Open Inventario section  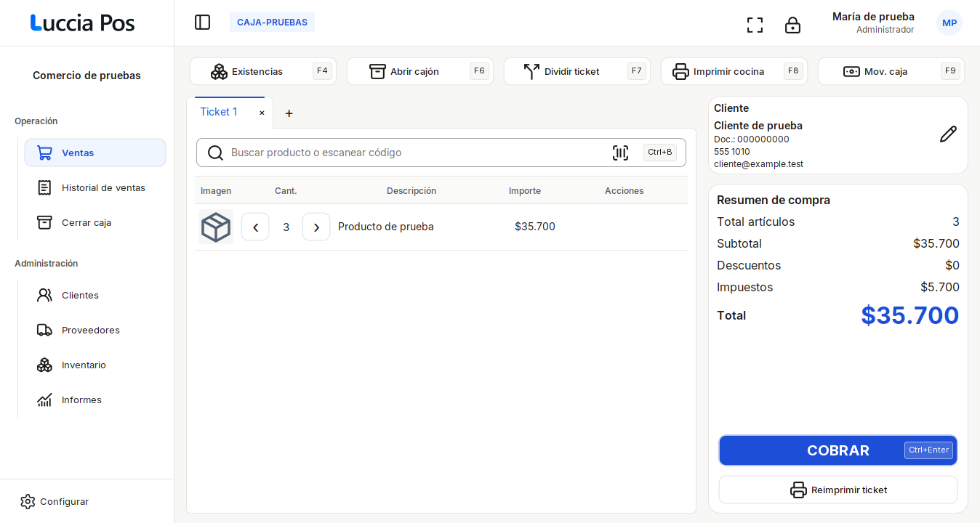click(x=95, y=365)
